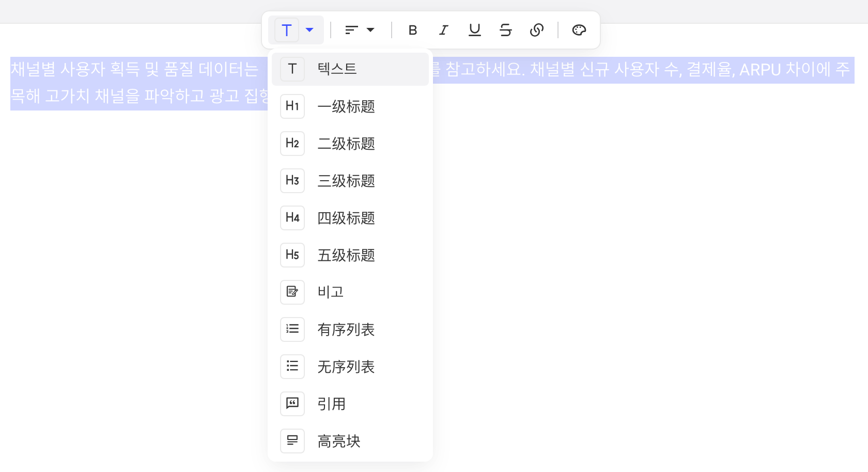Select the 텍스트 menu option
This screenshot has width=868, height=472.
[350, 69]
